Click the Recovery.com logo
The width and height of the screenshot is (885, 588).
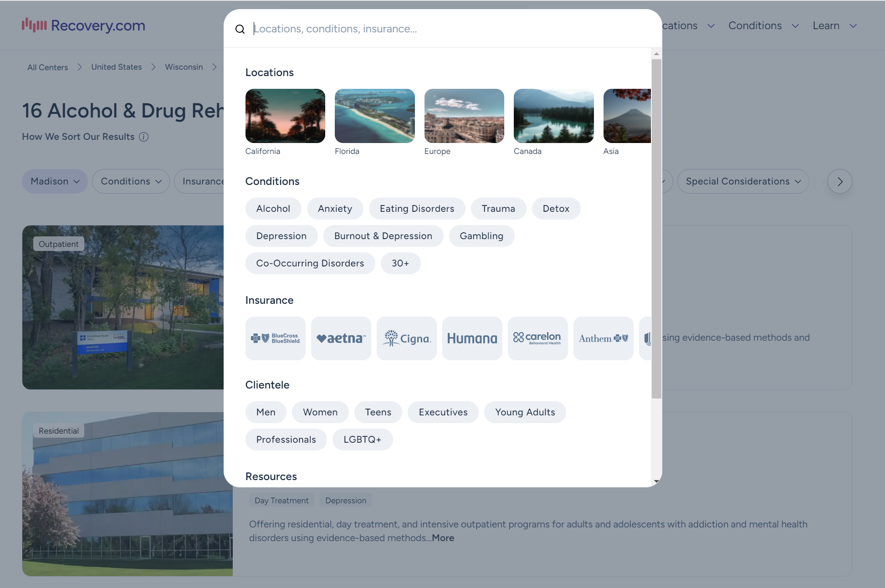[84, 26]
